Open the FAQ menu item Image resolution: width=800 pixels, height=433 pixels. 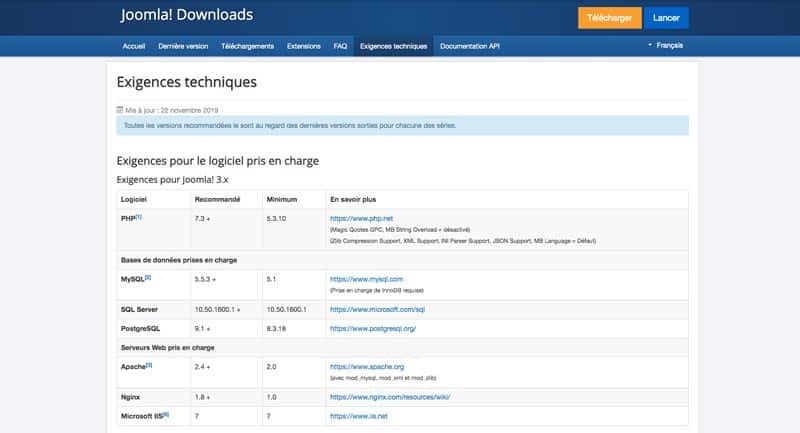(340, 46)
